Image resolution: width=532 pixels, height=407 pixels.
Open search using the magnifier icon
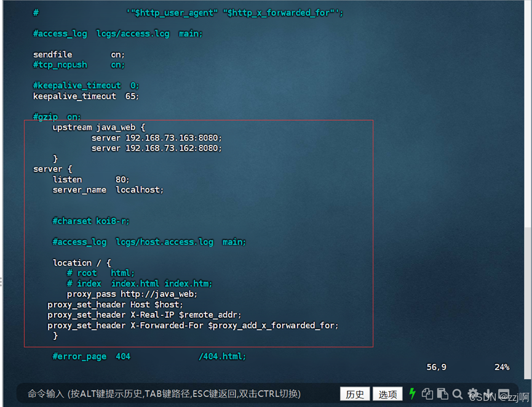(x=458, y=393)
